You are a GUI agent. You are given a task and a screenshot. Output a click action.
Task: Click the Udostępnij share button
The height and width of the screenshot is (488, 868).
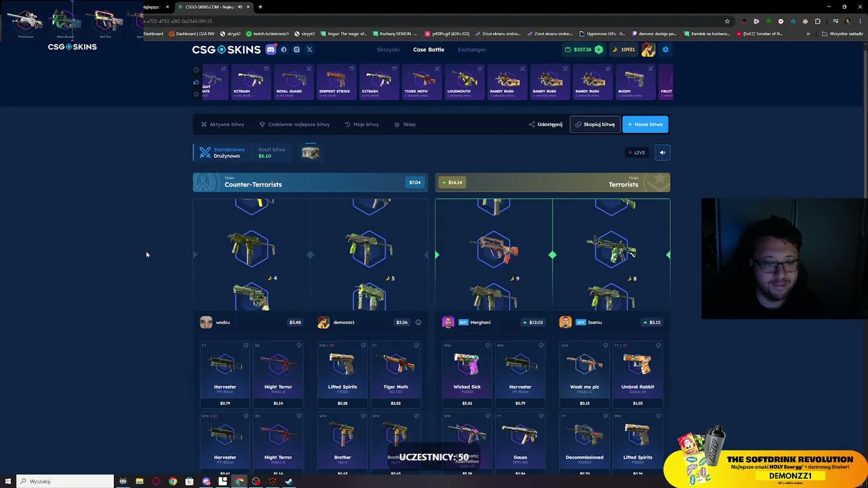pyautogui.click(x=546, y=124)
